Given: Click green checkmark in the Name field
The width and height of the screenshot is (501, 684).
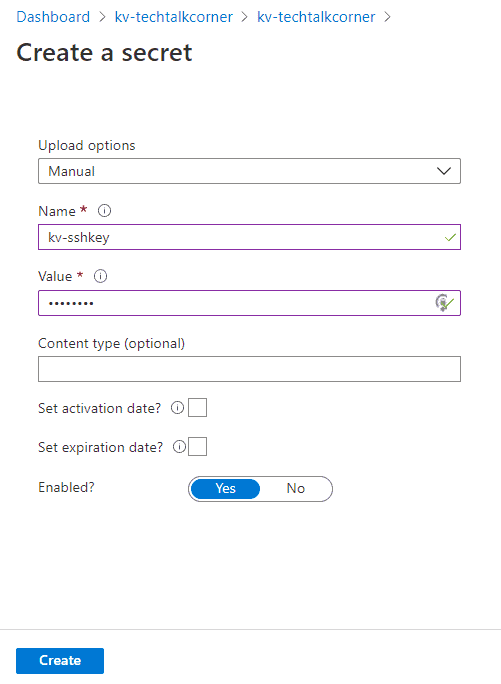Looking at the screenshot, I should (450, 238).
